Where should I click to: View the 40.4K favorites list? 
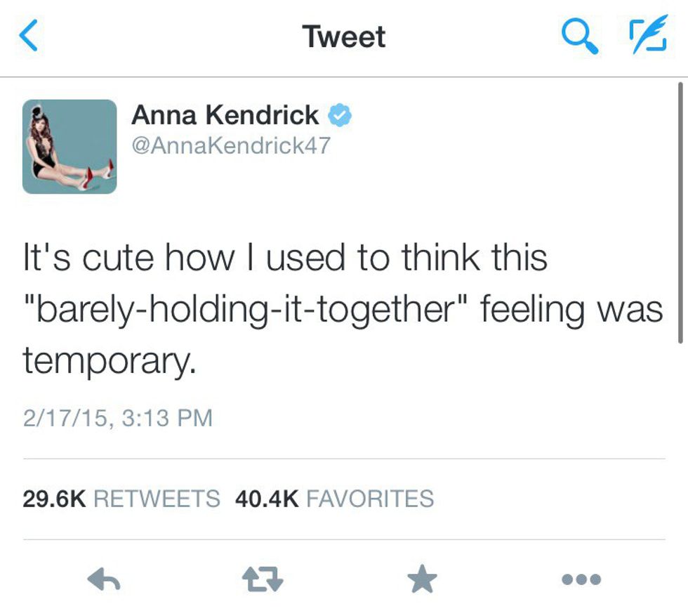pyautogui.click(x=335, y=498)
